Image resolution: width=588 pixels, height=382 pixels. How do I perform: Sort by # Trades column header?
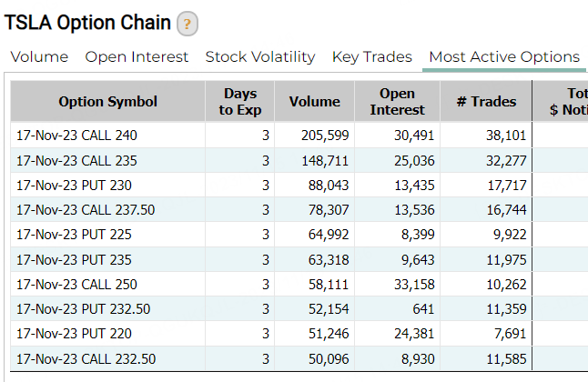click(x=486, y=102)
